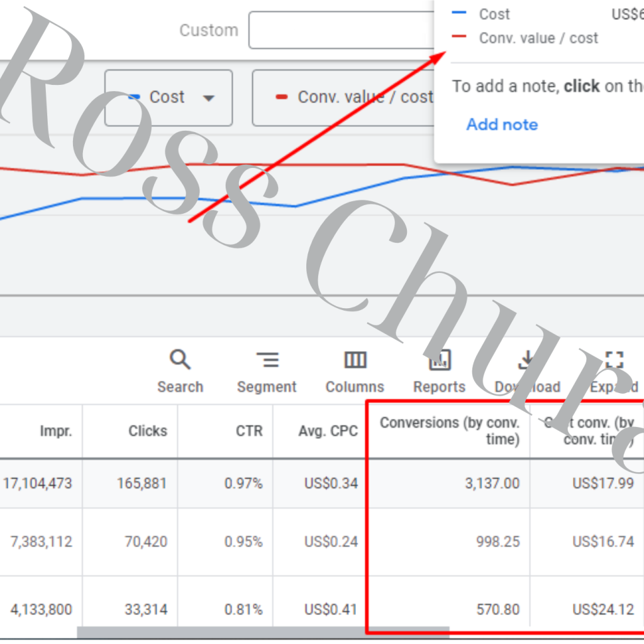Viewport: 644px width, 644px height.
Task: Click the Download arrow icon
Action: pyautogui.click(x=526, y=360)
